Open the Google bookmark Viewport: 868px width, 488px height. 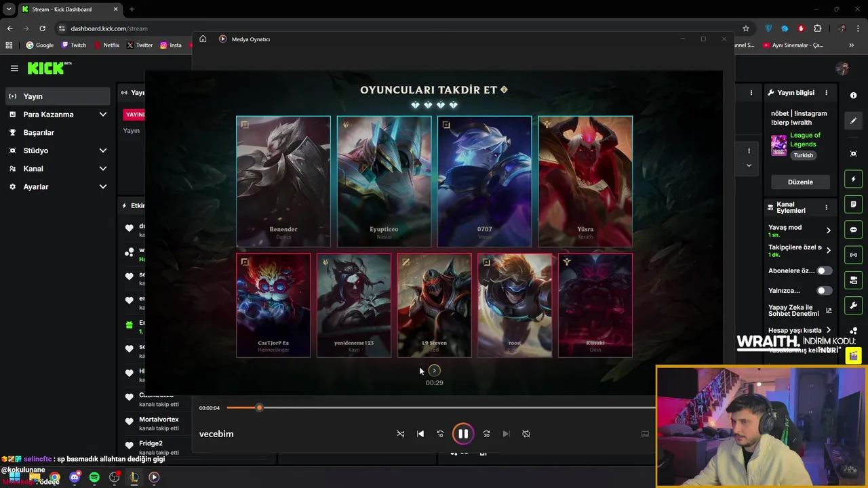[40, 45]
